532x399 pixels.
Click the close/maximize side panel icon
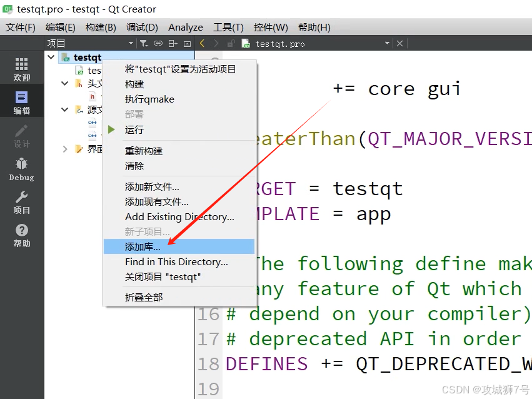click(188, 44)
